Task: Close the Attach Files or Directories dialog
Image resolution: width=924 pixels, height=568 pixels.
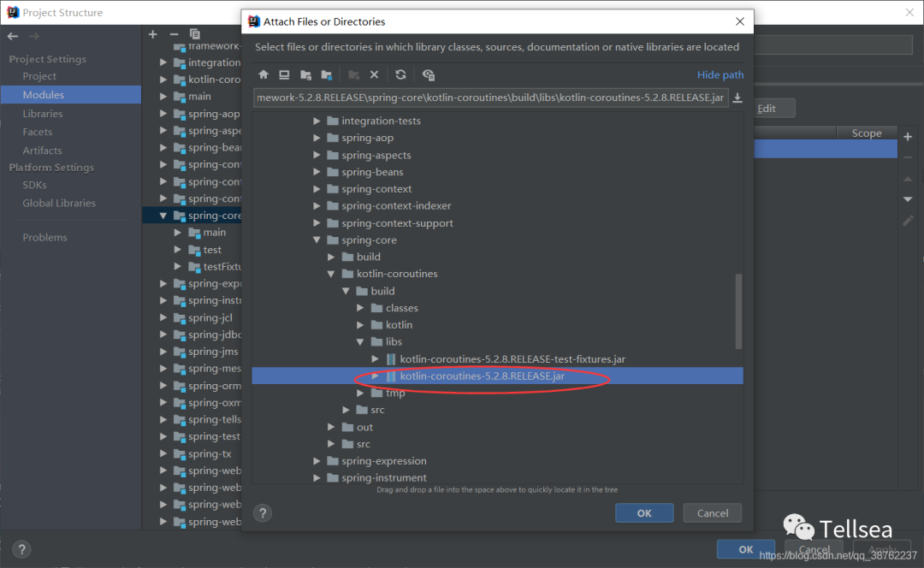Action: (739, 21)
